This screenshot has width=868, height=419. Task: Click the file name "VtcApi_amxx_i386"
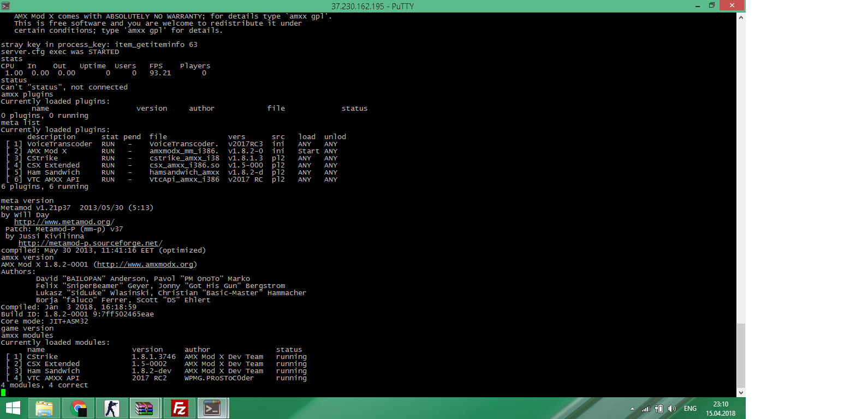[x=185, y=179]
